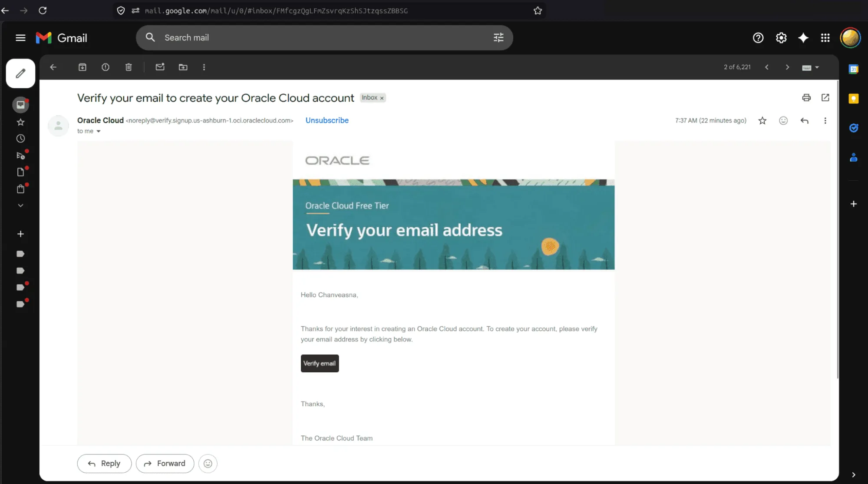This screenshot has width=868, height=484.
Task: Report this email as spam
Action: point(106,67)
